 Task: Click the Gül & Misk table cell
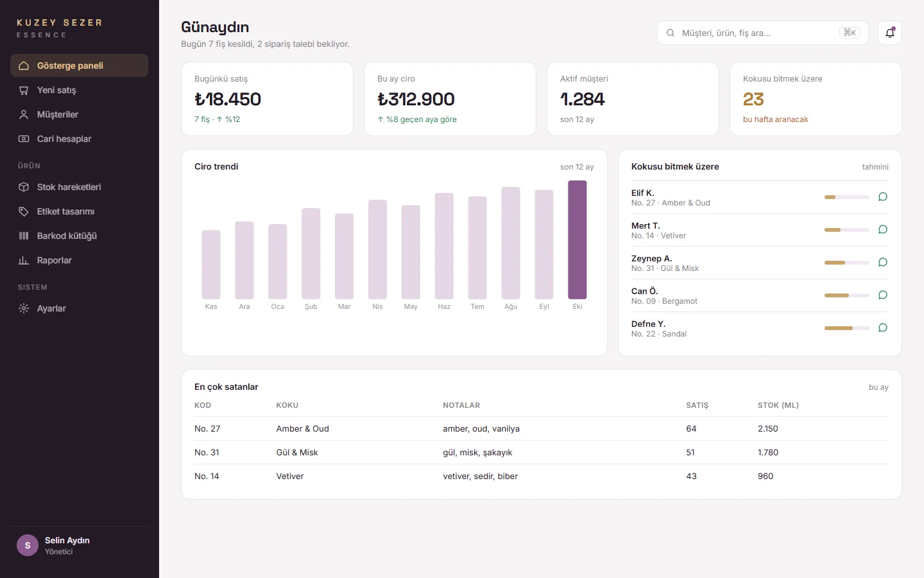pyautogui.click(x=297, y=452)
